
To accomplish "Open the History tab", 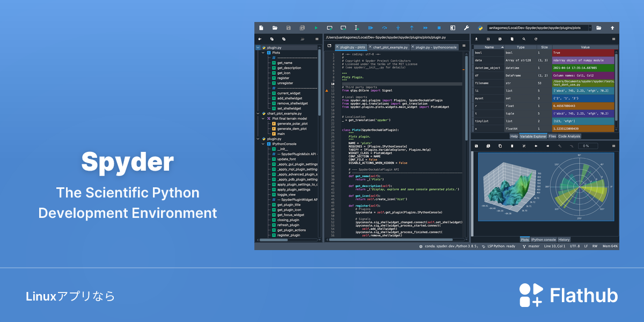I will click(x=564, y=239).
